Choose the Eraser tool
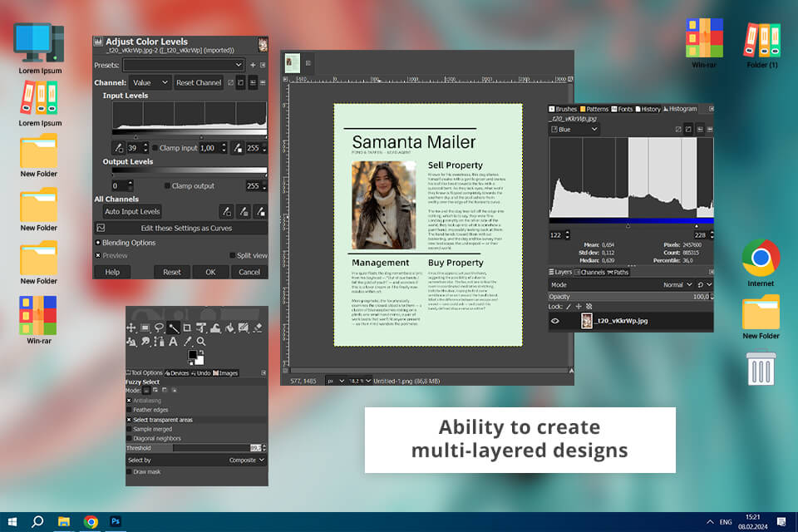Screen dimensions: 798x532 pos(258,328)
